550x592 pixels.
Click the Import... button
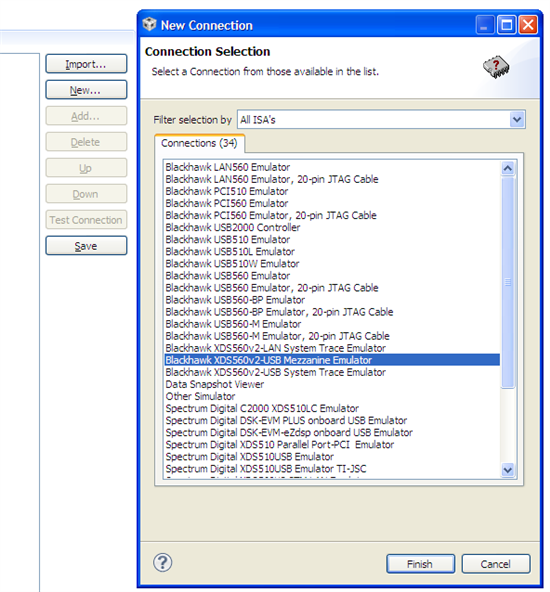point(86,64)
